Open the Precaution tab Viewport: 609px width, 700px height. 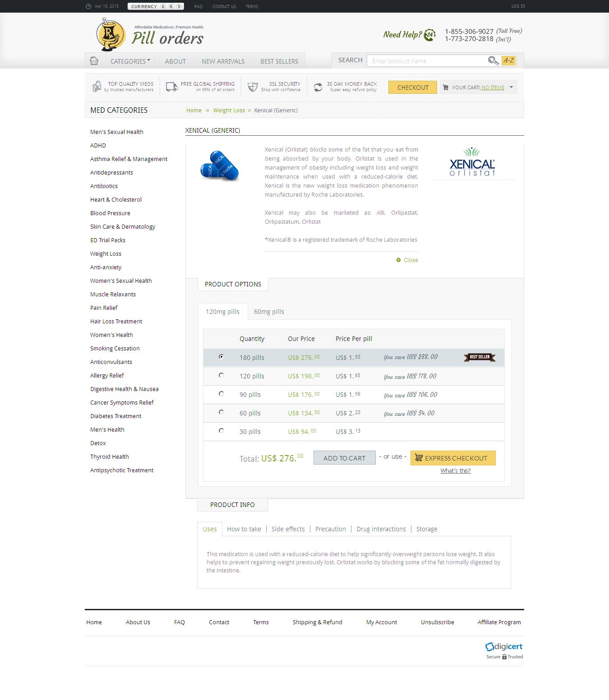[x=331, y=529]
